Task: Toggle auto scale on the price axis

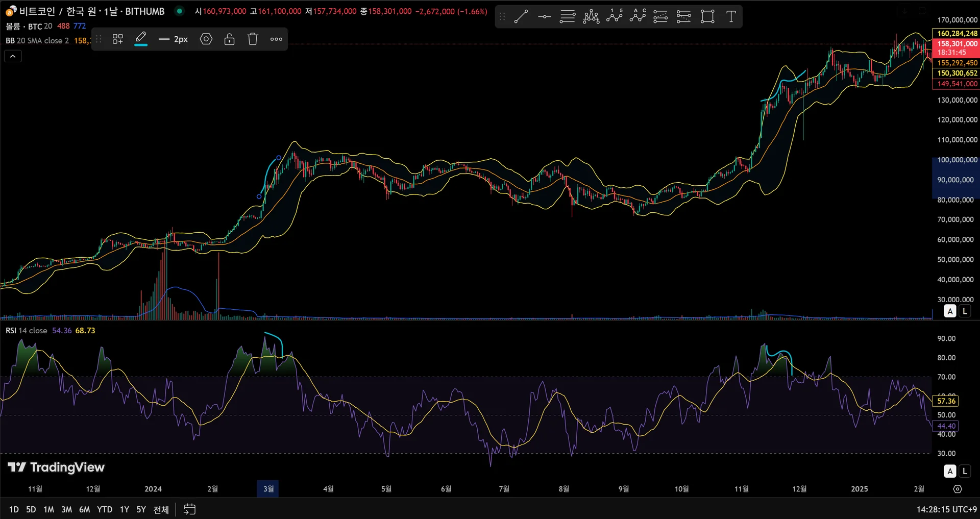Action: [x=950, y=311]
